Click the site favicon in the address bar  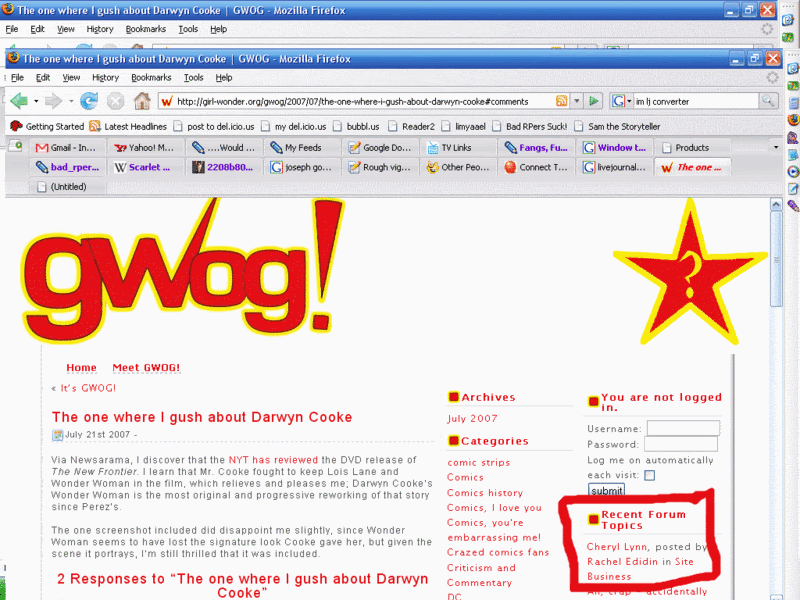pyautogui.click(x=166, y=102)
